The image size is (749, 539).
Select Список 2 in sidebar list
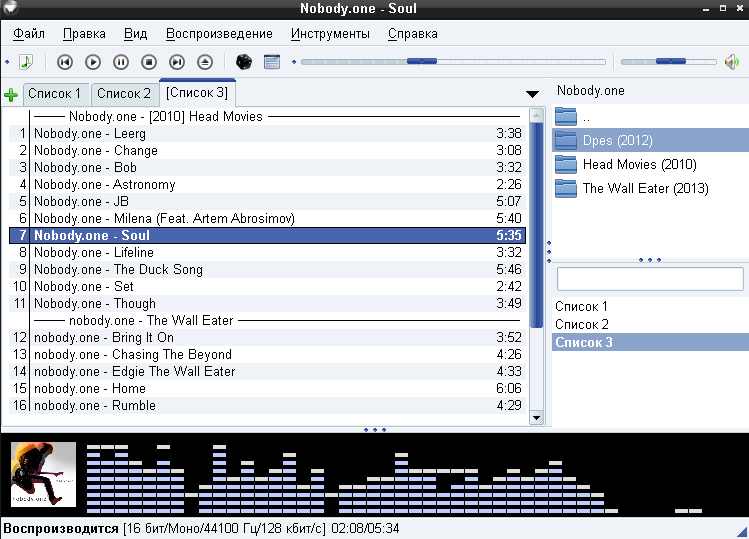[x=650, y=324]
